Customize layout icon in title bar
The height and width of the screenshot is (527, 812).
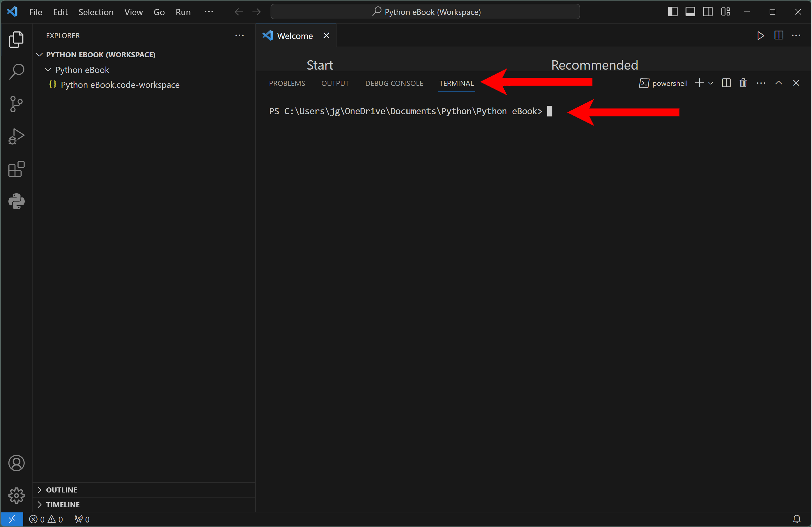(726, 12)
